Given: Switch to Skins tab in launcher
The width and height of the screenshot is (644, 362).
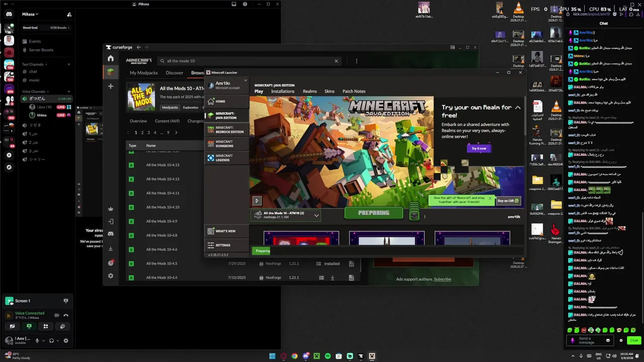Looking at the screenshot, I should [x=330, y=92].
